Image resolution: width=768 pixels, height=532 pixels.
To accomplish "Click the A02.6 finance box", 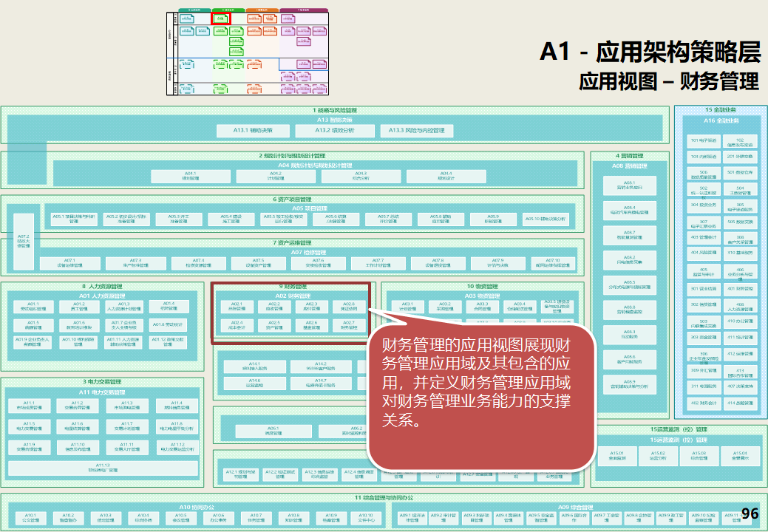I will coord(311,325).
